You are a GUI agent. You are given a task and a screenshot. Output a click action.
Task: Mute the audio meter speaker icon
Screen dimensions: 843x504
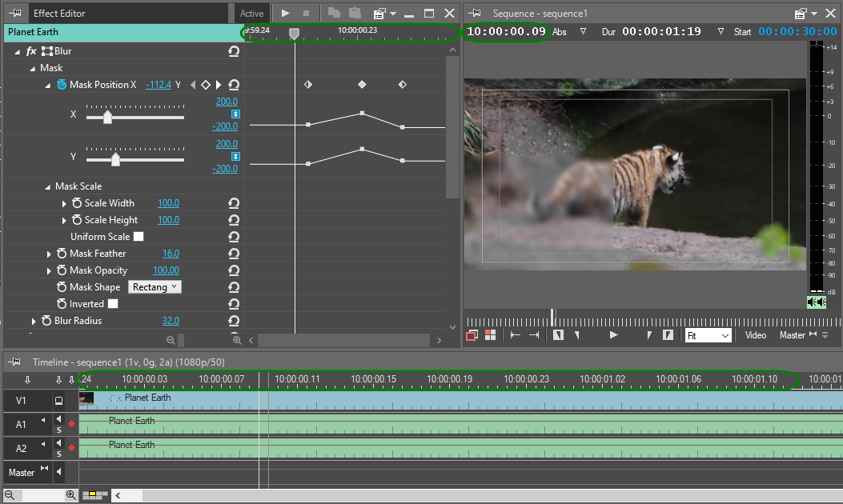[x=816, y=302]
